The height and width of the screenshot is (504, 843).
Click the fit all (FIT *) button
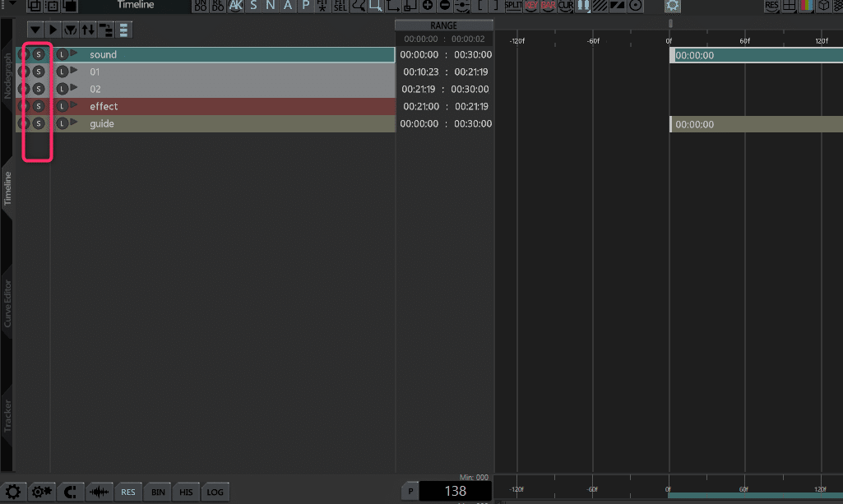tap(322, 6)
